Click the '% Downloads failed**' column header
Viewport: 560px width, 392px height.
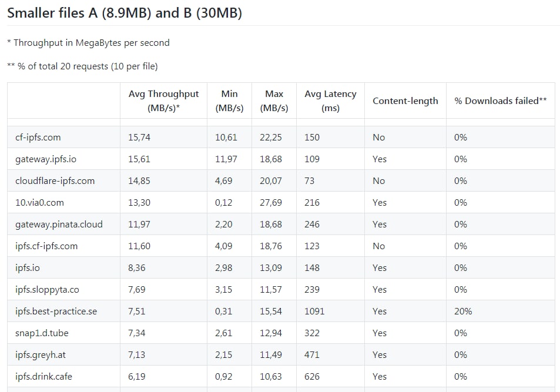501,101
